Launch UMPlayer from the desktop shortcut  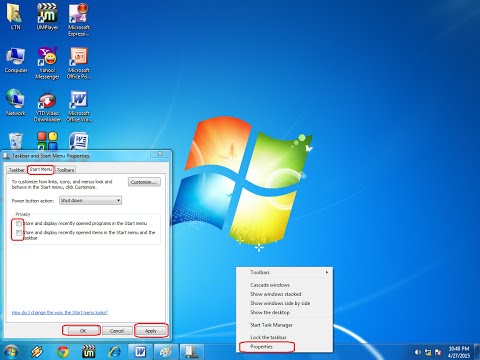pyautogui.click(x=47, y=17)
